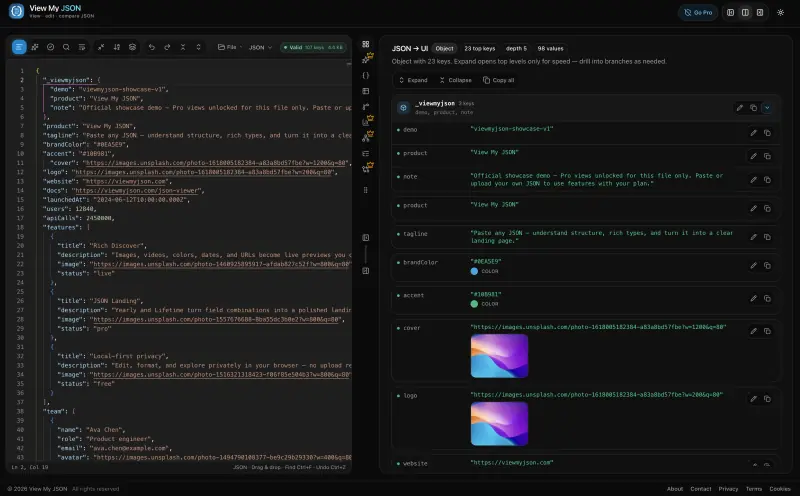Select the list view icon in sidebar

366,154
